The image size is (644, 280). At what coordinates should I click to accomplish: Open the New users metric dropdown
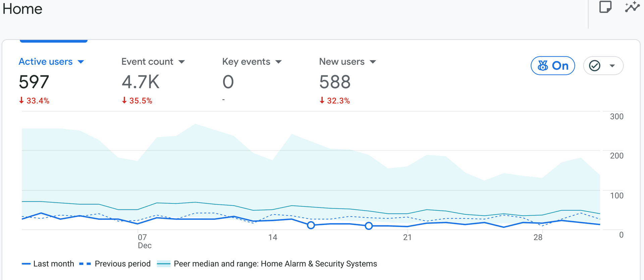point(373,62)
